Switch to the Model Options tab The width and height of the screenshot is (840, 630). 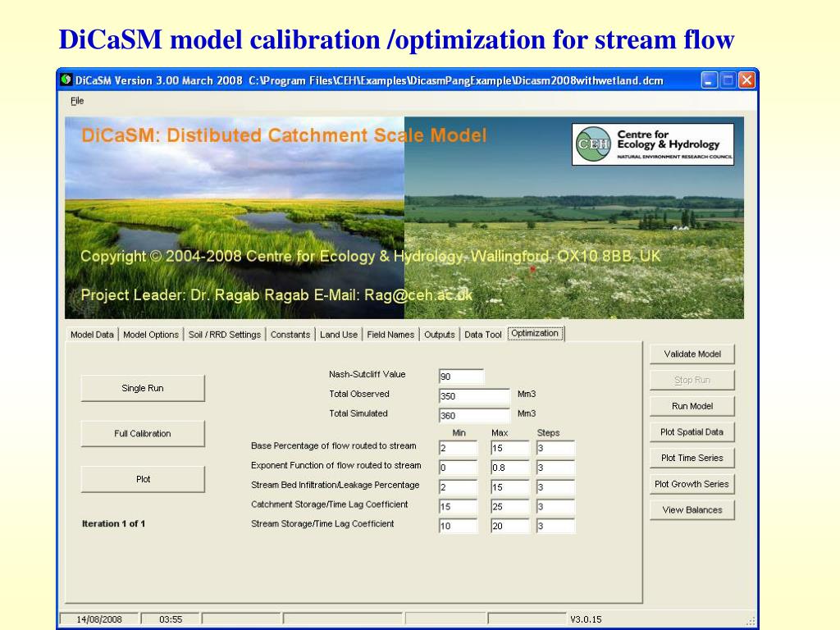point(151,335)
